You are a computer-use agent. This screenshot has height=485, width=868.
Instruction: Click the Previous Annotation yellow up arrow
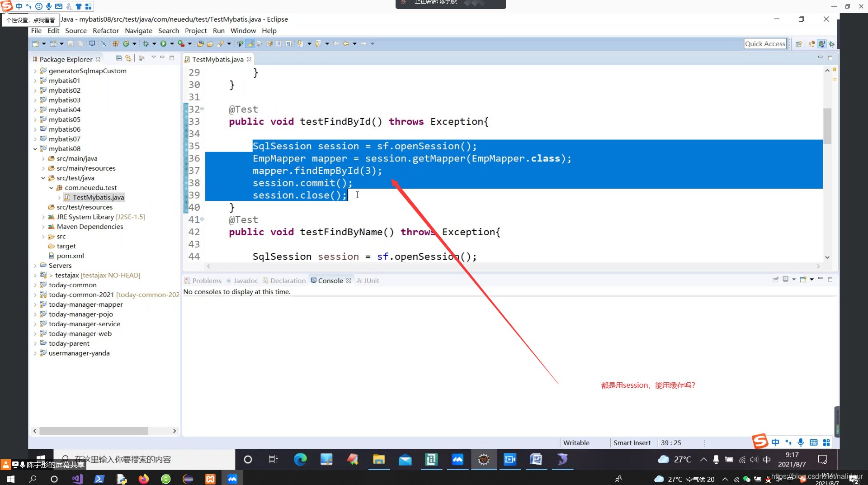[318, 44]
